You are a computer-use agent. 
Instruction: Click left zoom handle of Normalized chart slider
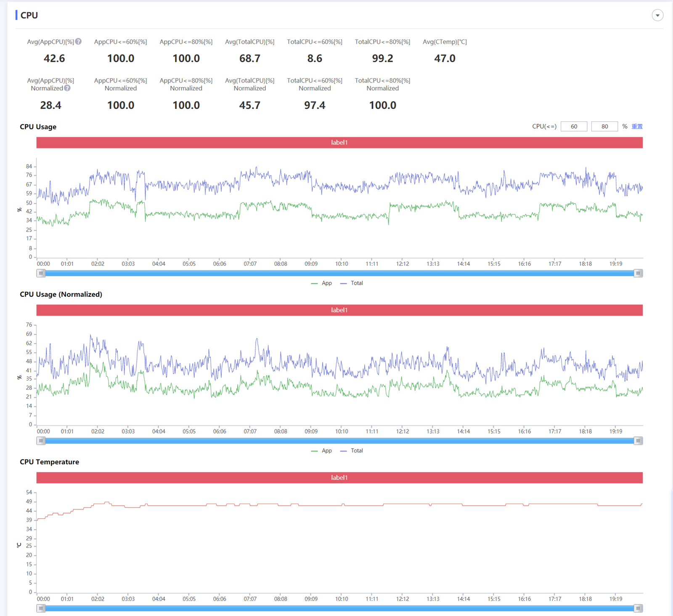41,441
